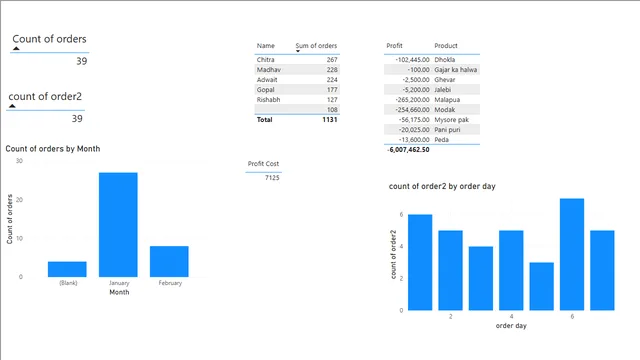Image resolution: width=640 pixels, height=360 pixels.
Task: Click the -102,445.00 profit value
Action: 412,60
